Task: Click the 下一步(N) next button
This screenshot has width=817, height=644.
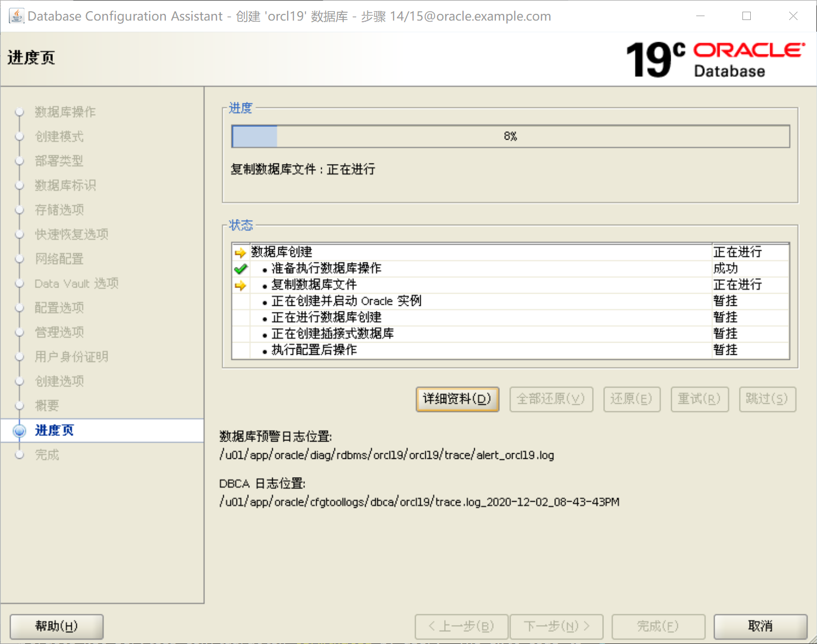Action: 557,627
